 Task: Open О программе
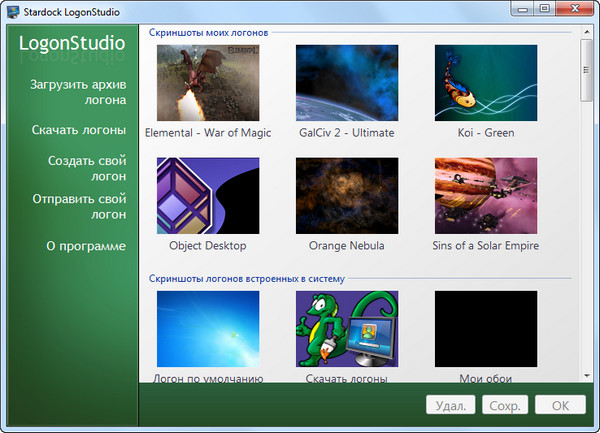coord(86,246)
